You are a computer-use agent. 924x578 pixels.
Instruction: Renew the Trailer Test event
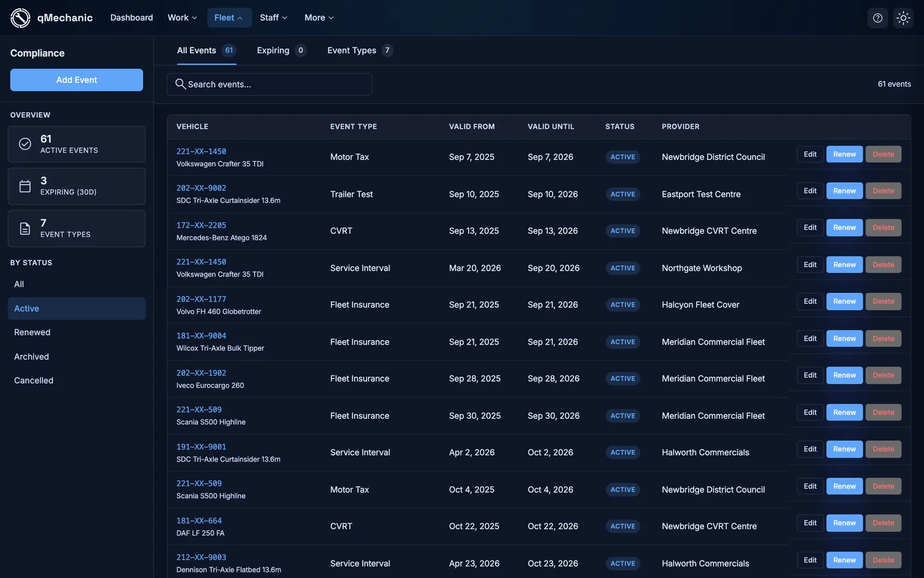point(844,191)
